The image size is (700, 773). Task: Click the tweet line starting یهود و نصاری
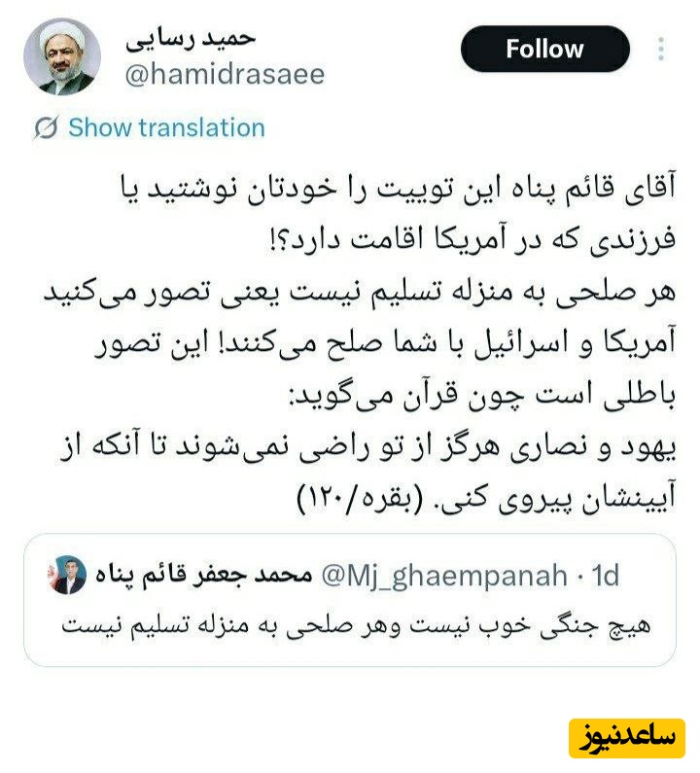point(367,446)
